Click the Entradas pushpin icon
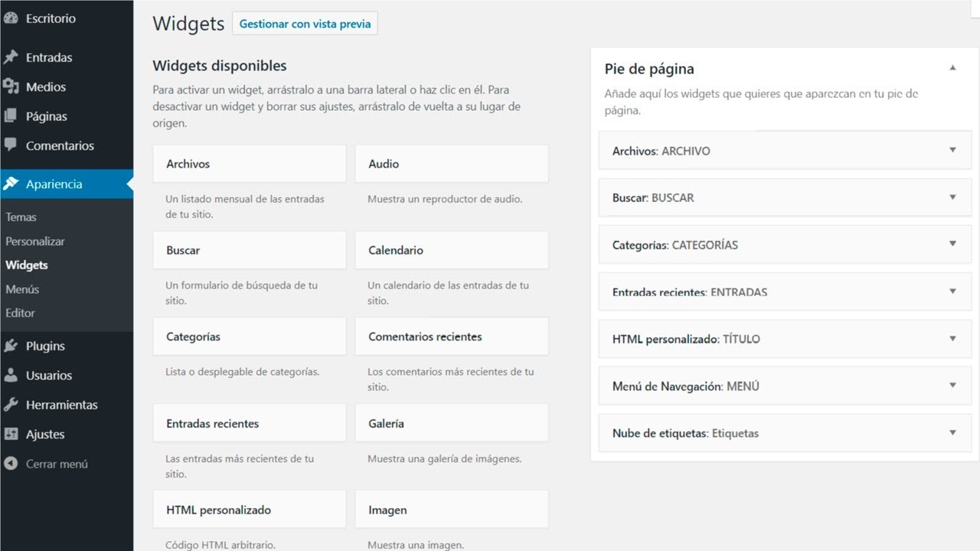This screenshot has width=980, height=551. pos(11,57)
